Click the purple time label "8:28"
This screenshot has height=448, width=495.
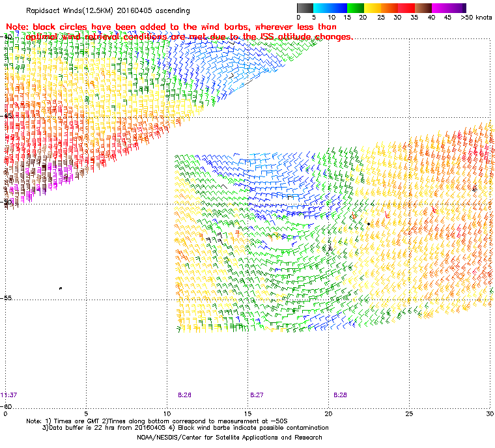340,395
